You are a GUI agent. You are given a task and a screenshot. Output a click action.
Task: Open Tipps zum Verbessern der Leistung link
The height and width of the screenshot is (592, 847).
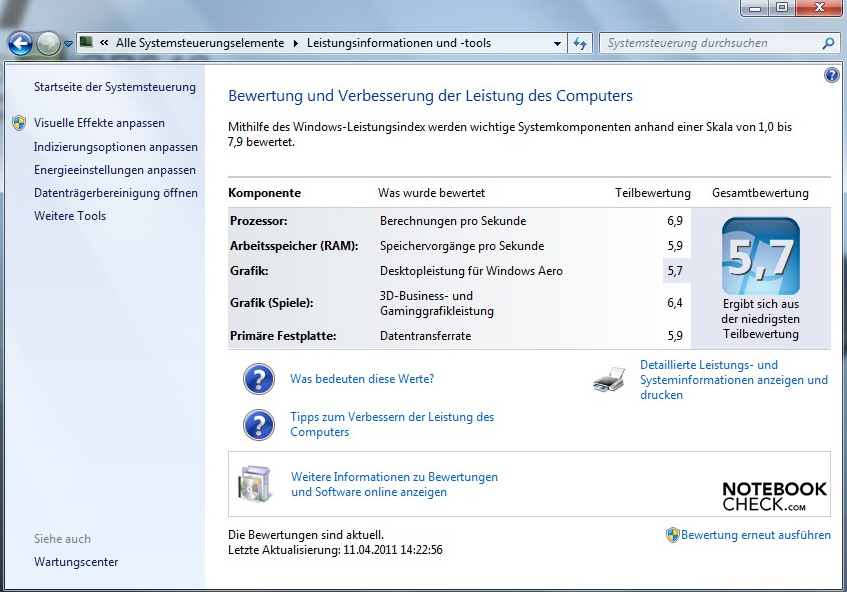tap(392, 425)
